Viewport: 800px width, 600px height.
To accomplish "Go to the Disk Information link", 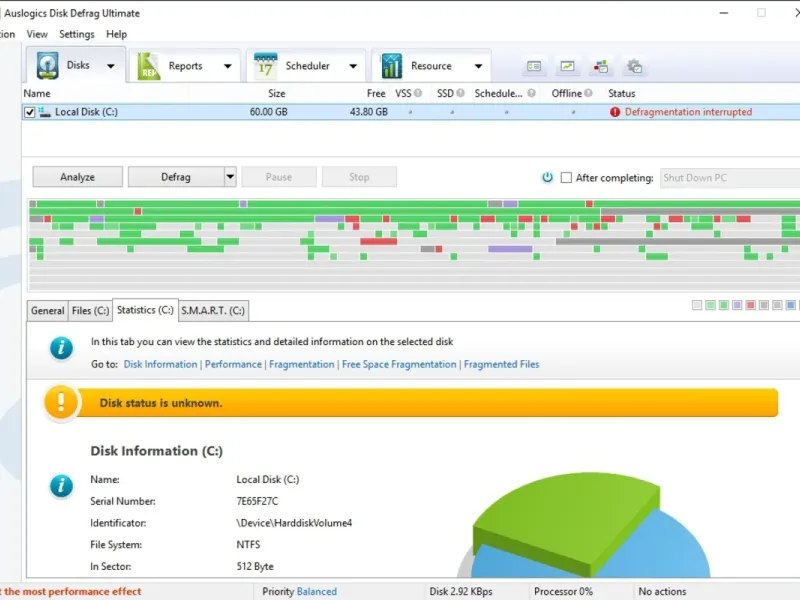I will pyautogui.click(x=160, y=364).
